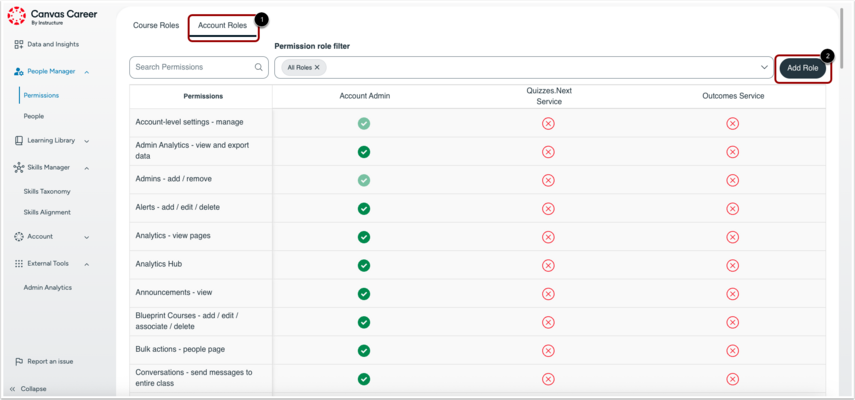Toggle Account Admin for Conversations - send messages
This screenshot has height=400, width=855.
point(364,379)
